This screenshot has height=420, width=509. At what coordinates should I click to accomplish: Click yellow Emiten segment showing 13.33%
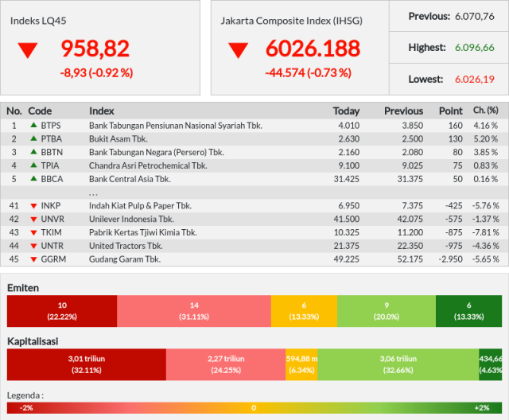304,311
